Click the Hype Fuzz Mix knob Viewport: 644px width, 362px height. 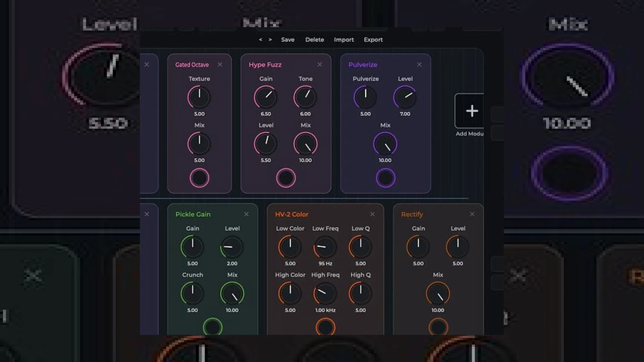coord(305,143)
